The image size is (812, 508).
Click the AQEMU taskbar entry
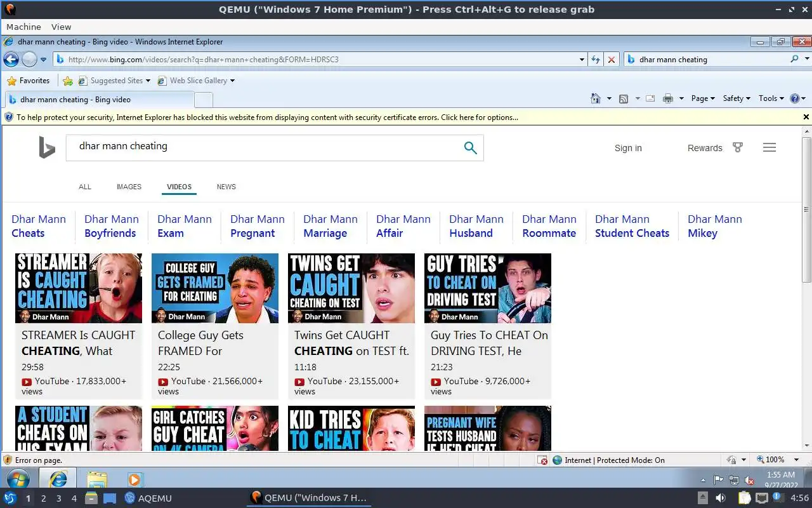(x=148, y=498)
